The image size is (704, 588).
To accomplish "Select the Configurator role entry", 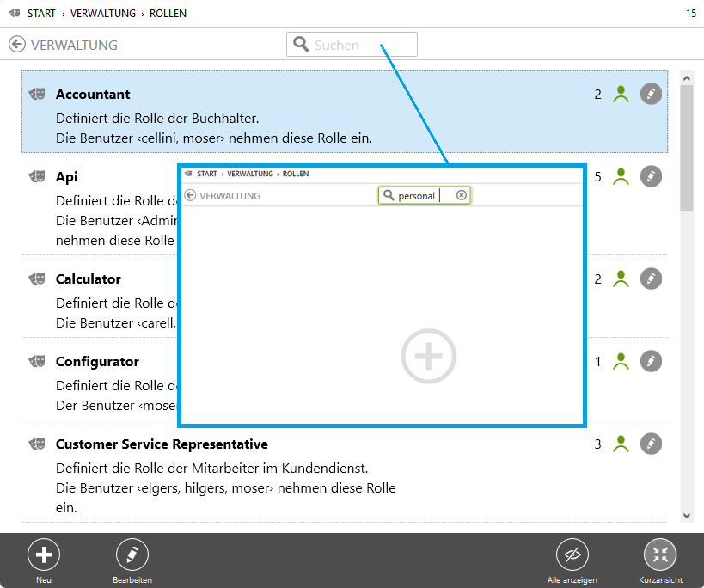I will [97, 362].
